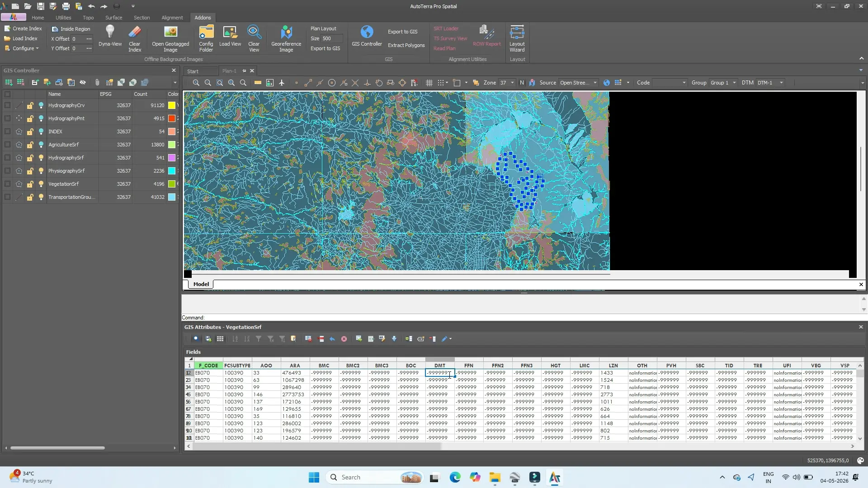
Task: Click Clear View eye icon
Action: [x=254, y=32]
